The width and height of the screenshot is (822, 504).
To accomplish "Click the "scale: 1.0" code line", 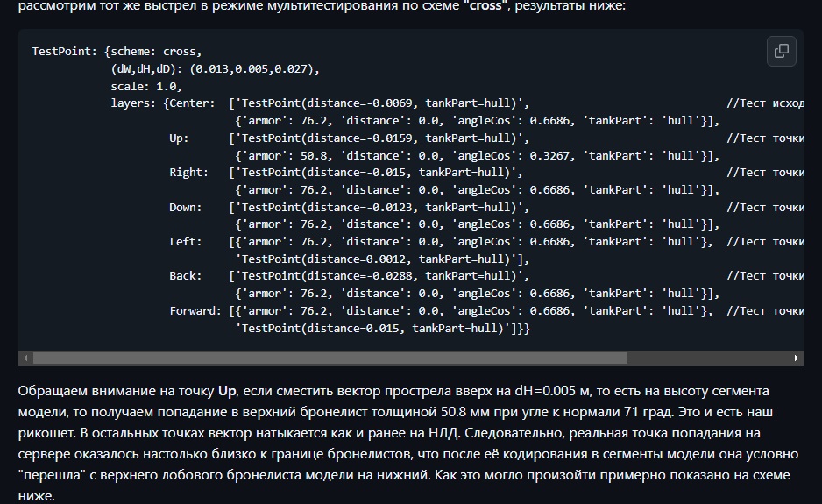I will [145, 87].
